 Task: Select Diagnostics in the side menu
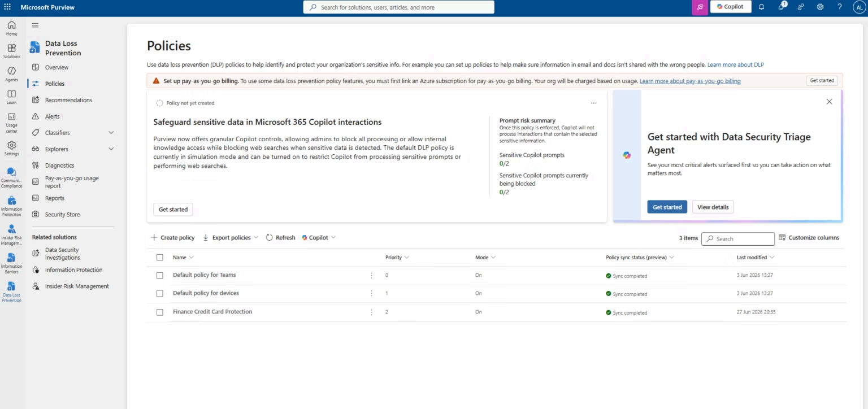coord(59,166)
